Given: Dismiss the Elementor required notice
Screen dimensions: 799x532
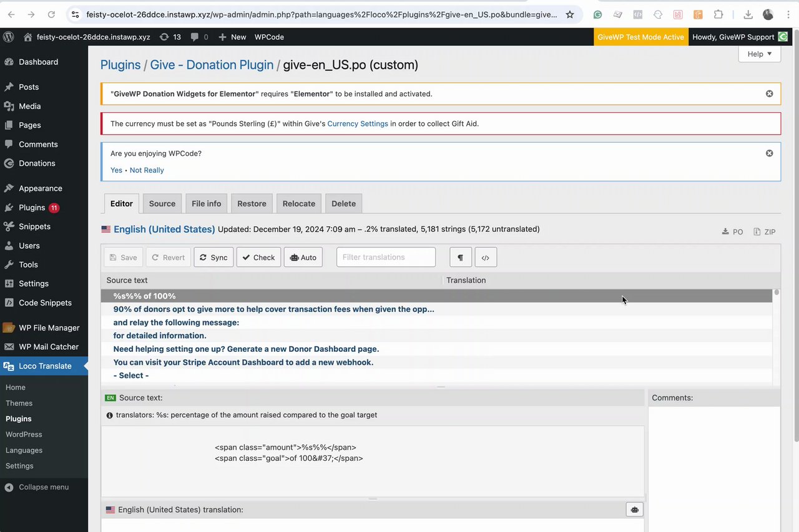Looking at the screenshot, I should click(x=769, y=94).
